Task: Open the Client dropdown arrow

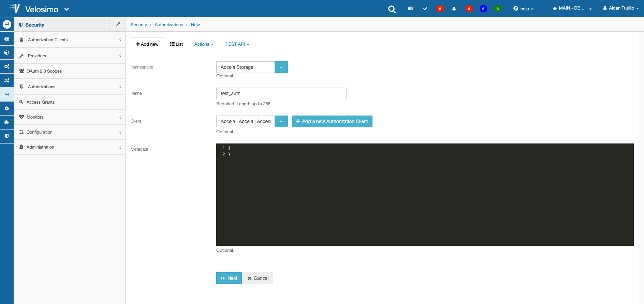Action: [281, 121]
